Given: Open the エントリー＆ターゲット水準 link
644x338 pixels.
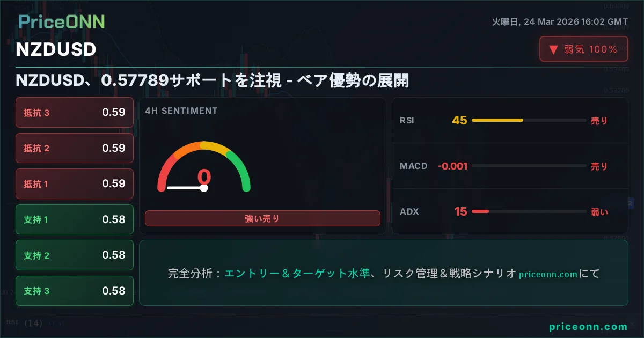Looking at the screenshot, I should click(x=297, y=274).
